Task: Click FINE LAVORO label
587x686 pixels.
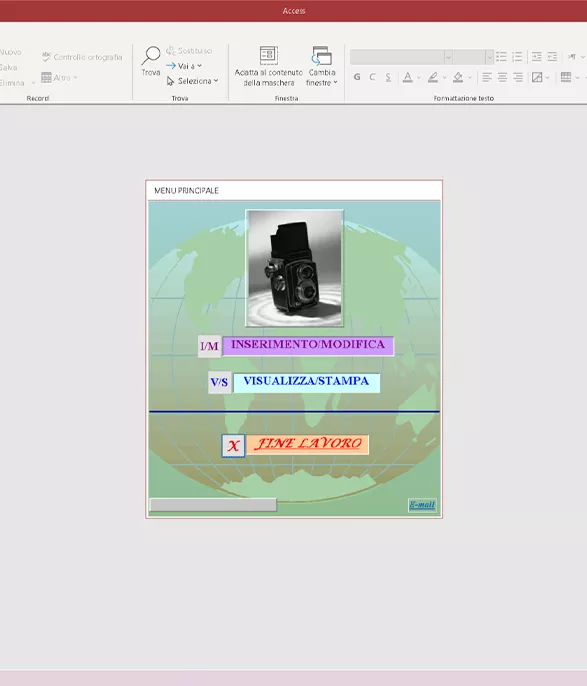Action: pos(308,444)
